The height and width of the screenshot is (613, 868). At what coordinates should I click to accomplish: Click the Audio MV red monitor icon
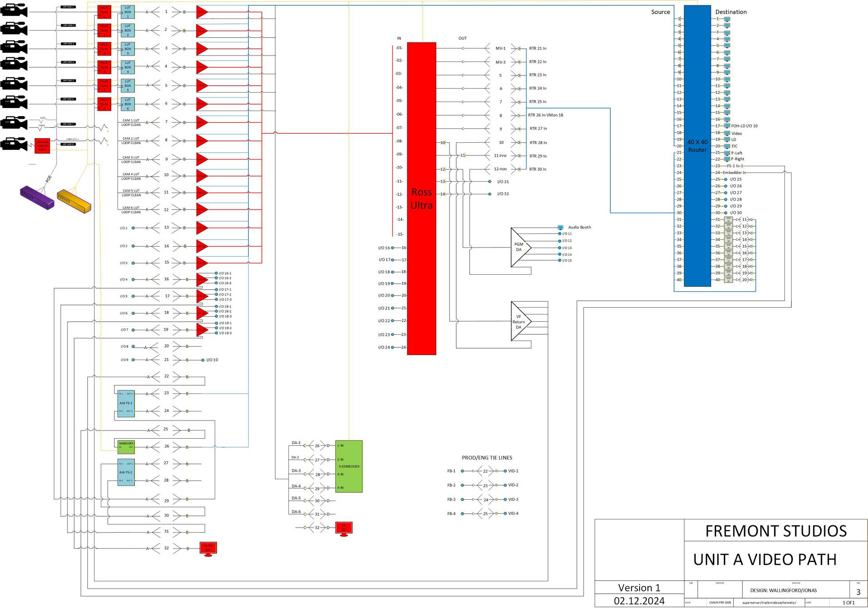(208, 548)
